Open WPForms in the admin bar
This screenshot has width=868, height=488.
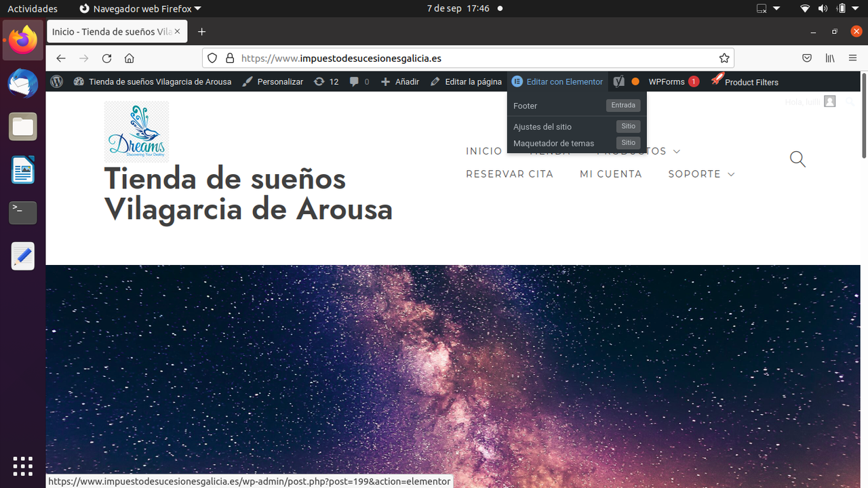pyautogui.click(x=673, y=81)
